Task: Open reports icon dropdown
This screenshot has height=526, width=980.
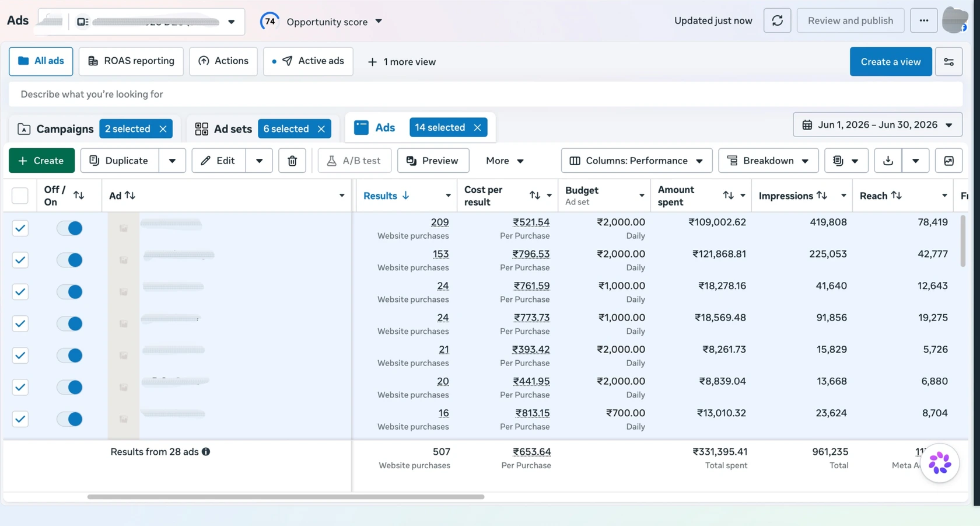Action: 846,161
